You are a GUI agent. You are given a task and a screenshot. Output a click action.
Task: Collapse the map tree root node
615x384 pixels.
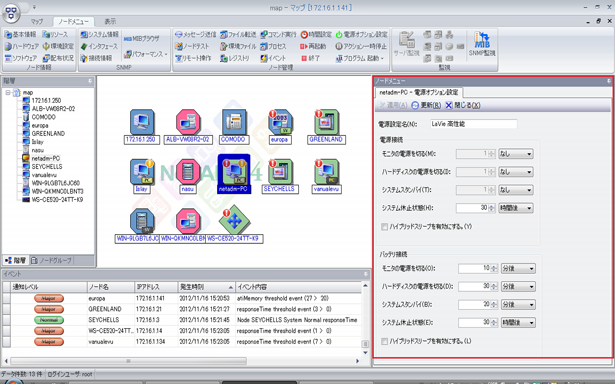point(7,93)
